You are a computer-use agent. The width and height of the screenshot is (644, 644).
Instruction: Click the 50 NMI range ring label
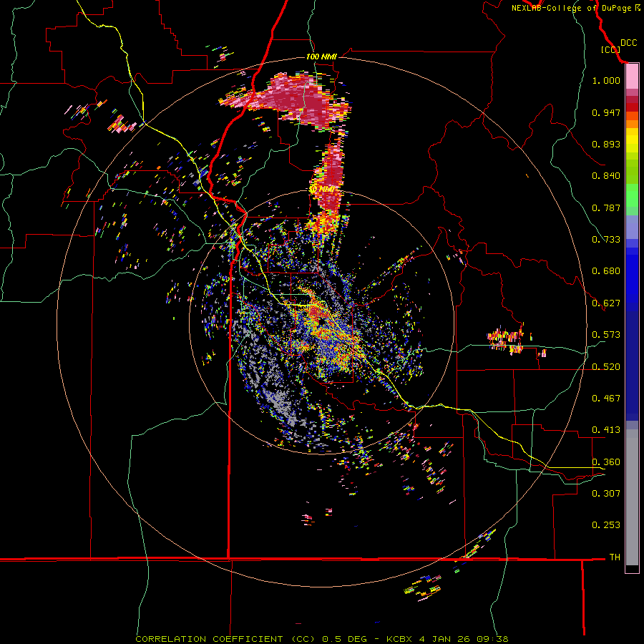(x=322, y=190)
